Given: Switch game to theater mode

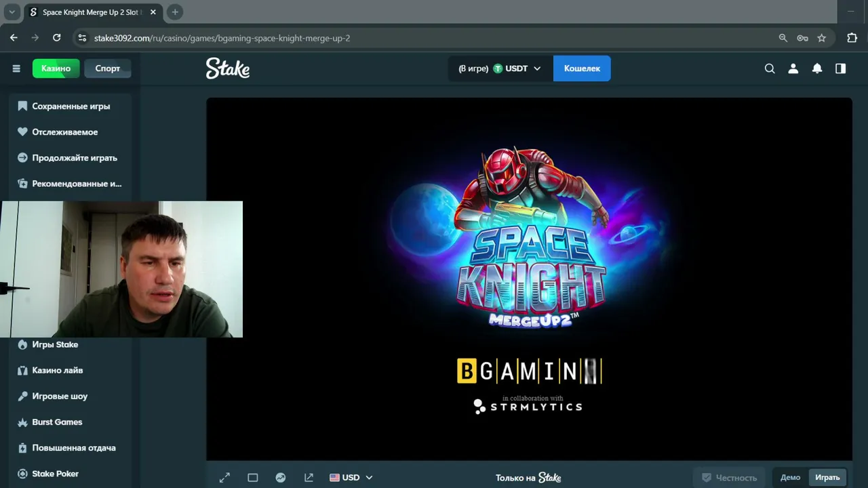Looking at the screenshot, I should click(253, 478).
